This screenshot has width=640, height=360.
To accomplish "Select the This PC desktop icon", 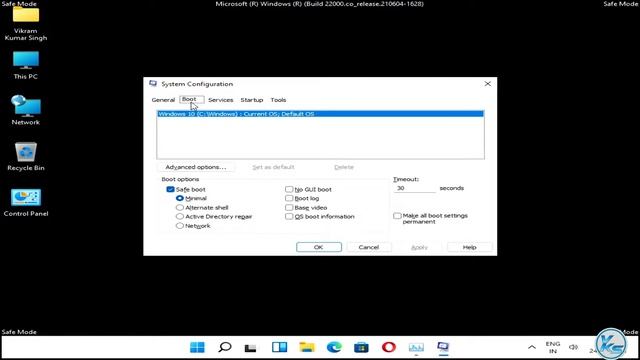I will (26, 65).
